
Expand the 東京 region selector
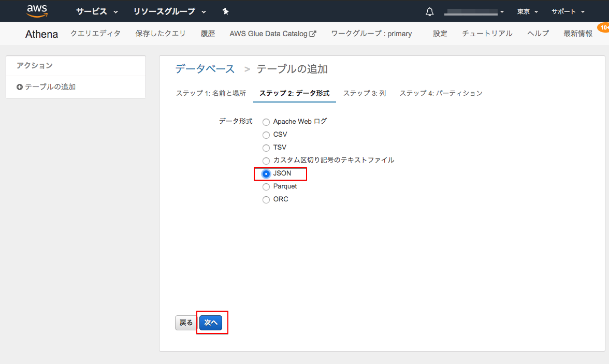click(527, 12)
